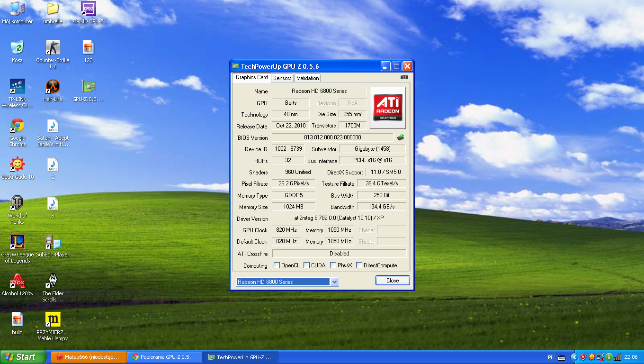Enable the OpenCL checkbox

coord(277,265)
